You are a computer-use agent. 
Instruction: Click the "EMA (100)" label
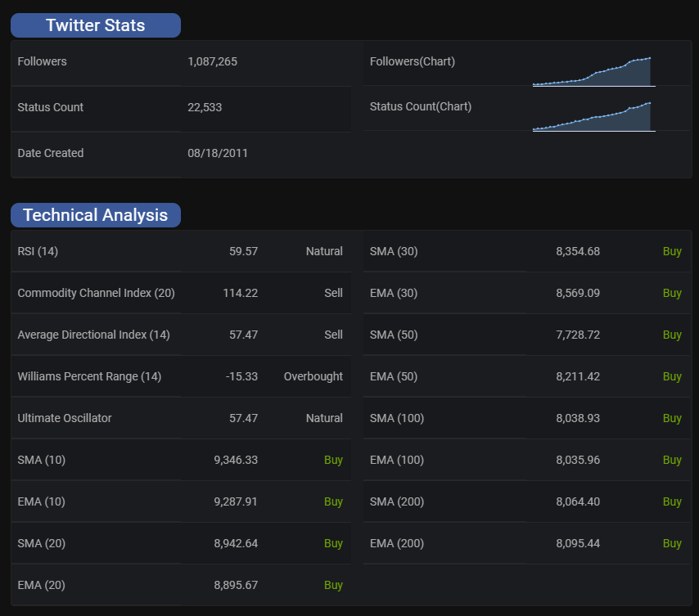pyautogui.click(x=397, y=460)
